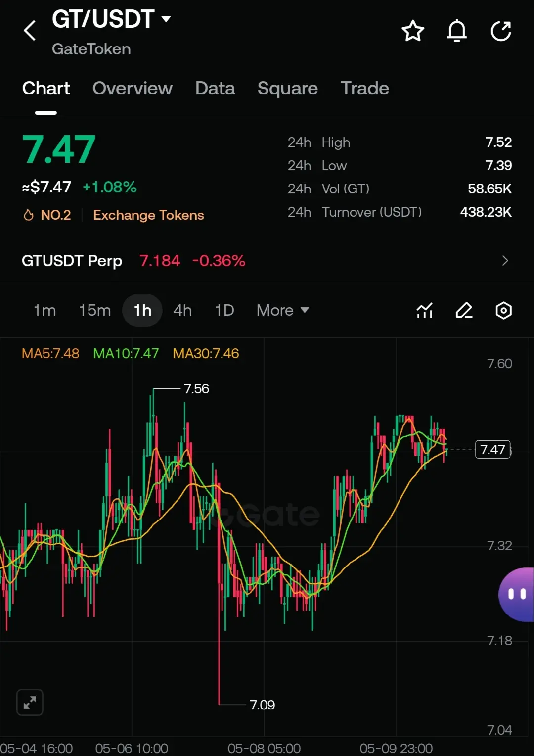The image size is (534, 756).
Task: Share the chart using the share icon
Action: click(x=501, y=31)
